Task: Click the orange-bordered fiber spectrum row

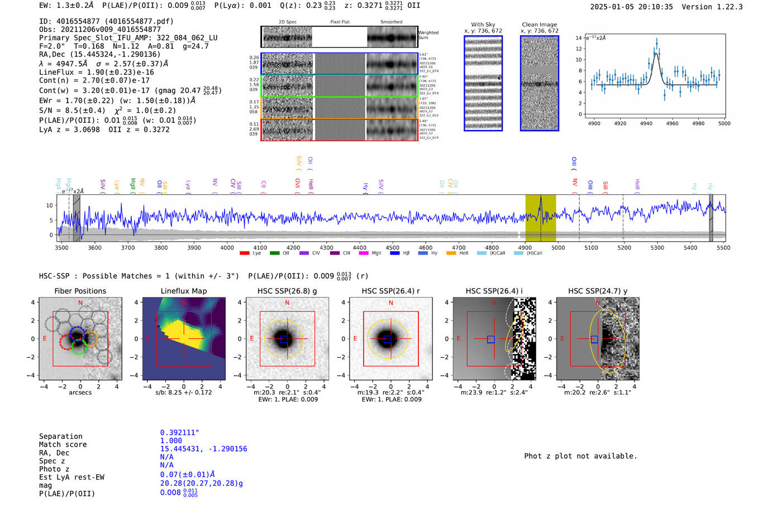Action: [x=340, y=108]
